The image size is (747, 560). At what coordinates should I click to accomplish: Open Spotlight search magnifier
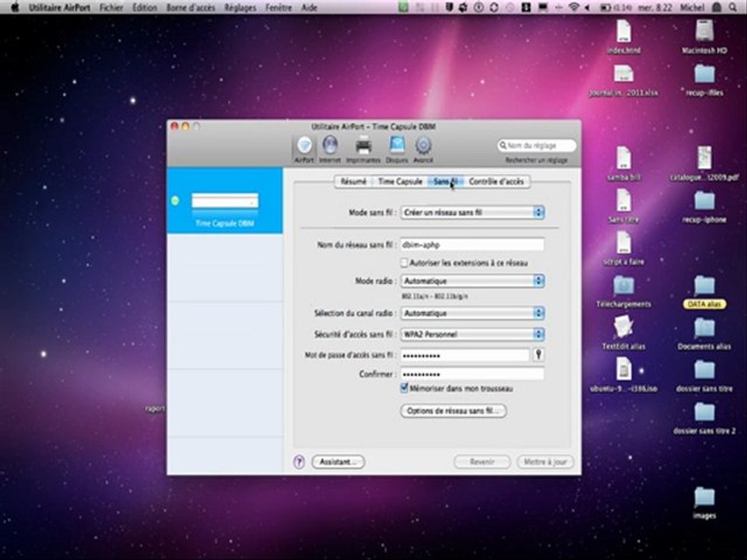point(733,7)
